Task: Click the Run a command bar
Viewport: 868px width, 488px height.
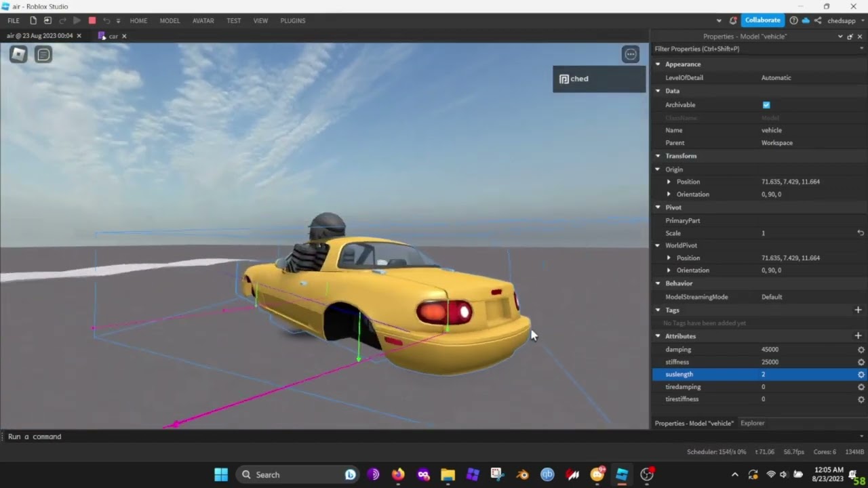Action: [433, 436]
